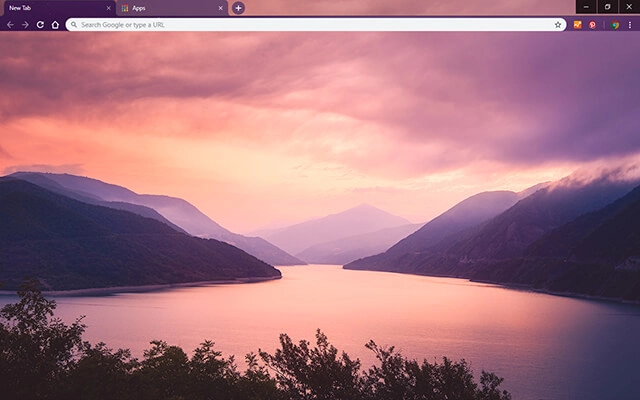Open the orange analytics extension icon
640x400 pixels.
pos(578,25)
